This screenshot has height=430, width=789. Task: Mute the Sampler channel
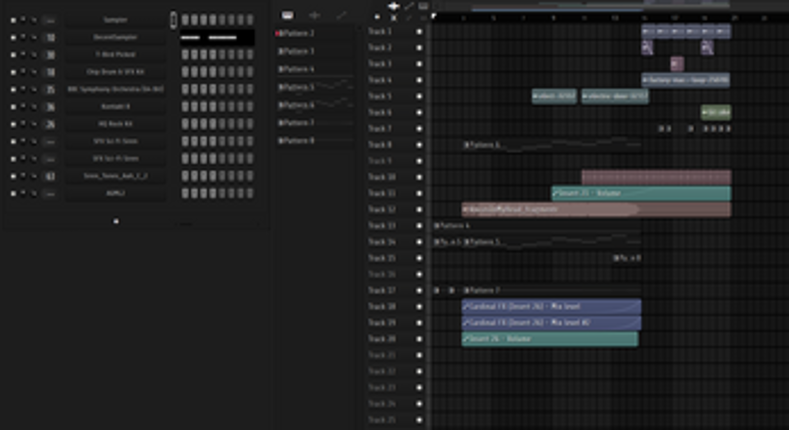point(13,20)
